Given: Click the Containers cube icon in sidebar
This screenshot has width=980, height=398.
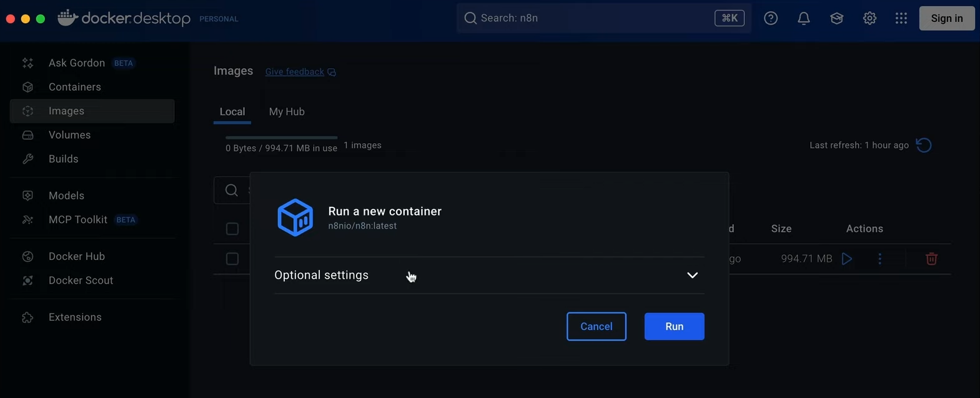Looking at the screenshot, I should click(x=27, y=87).
